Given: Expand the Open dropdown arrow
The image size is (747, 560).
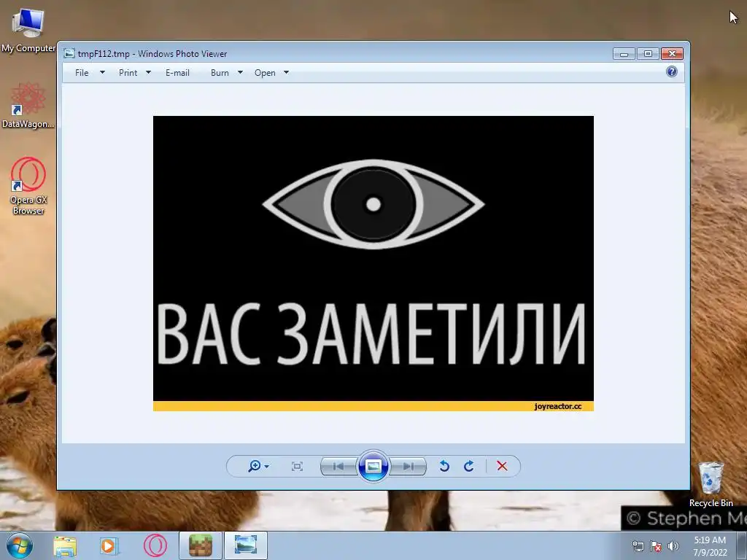Looking at the screenshot, I should coord(286,72).
